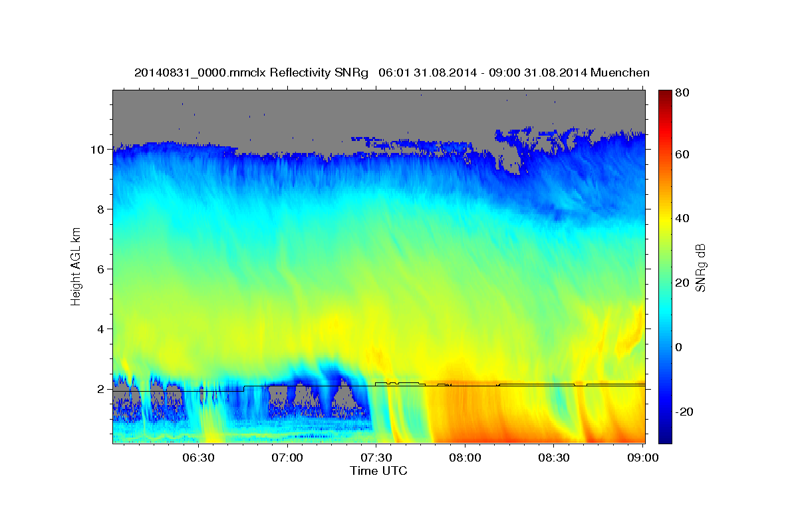This screenshot has width=798, height=532.
Task: Click the height tick label 4
Action: (x=102, y=329)
